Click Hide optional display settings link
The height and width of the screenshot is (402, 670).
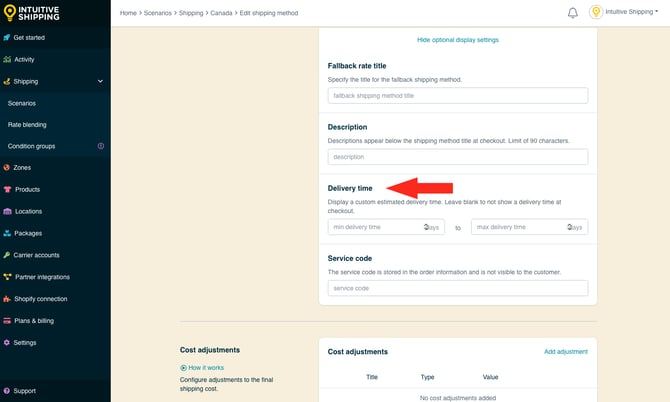[458, 40]
